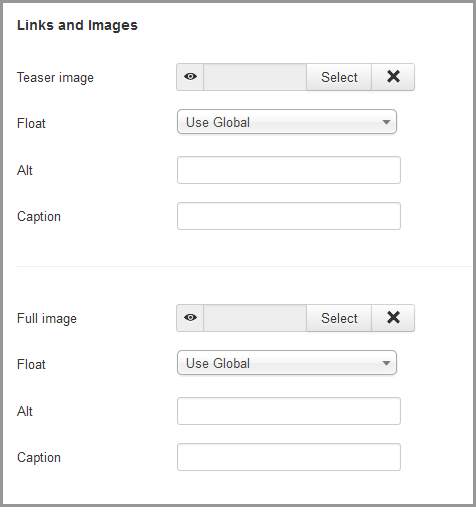This screenshot has width=476, height=507.
Task: Clear the Teaser image with X icon
Action: click(x=393, y=77)
